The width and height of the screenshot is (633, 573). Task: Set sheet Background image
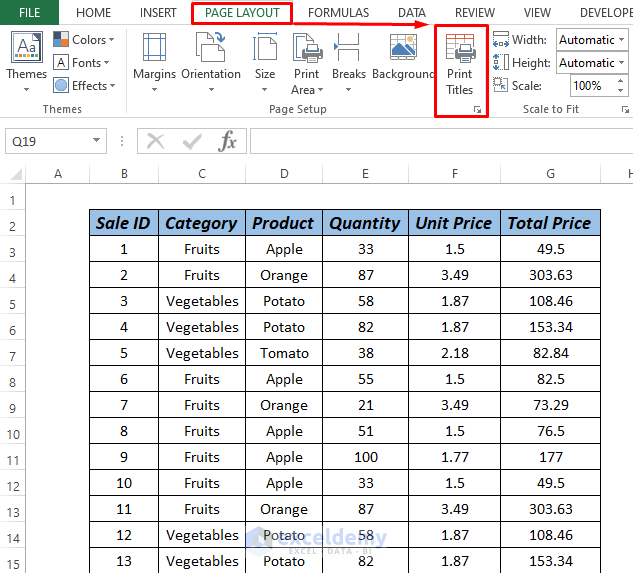[403, 57]
